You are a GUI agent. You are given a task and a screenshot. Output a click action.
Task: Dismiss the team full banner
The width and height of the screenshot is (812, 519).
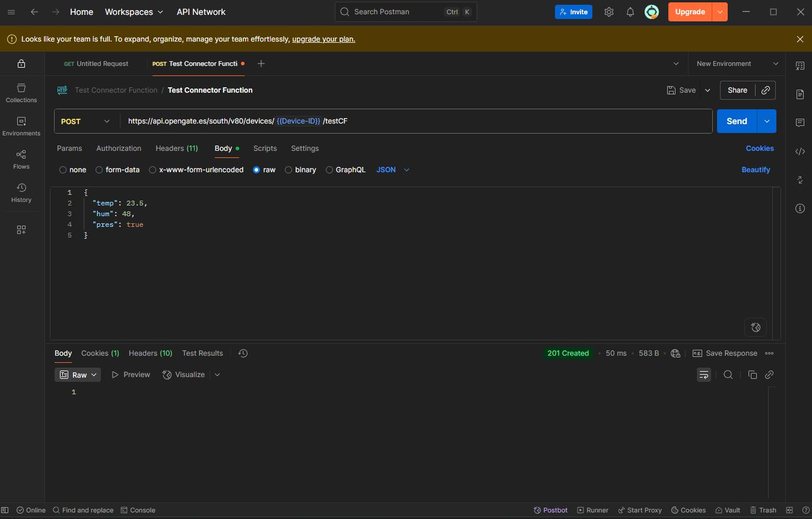800,39
